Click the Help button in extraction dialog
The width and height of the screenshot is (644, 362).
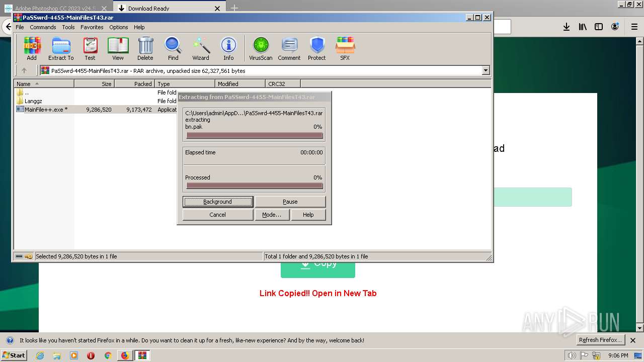pyautogui.click(x=308, y=215)
